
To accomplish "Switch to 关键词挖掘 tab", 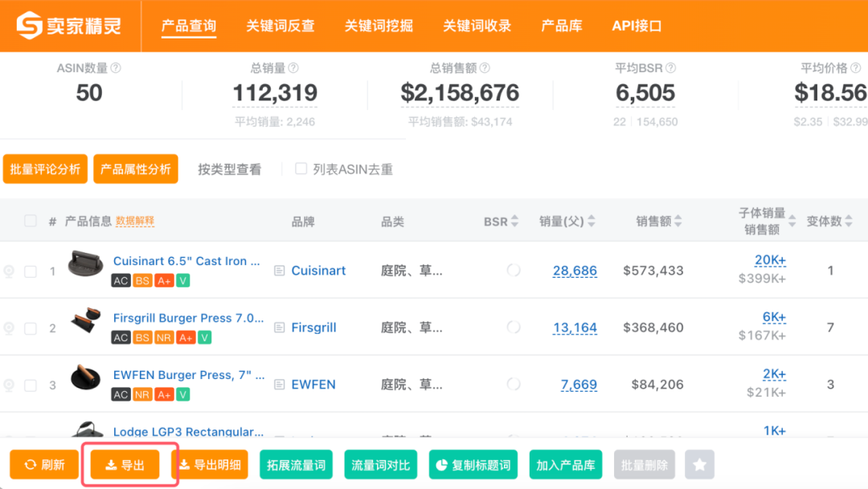I will point(379,26).
